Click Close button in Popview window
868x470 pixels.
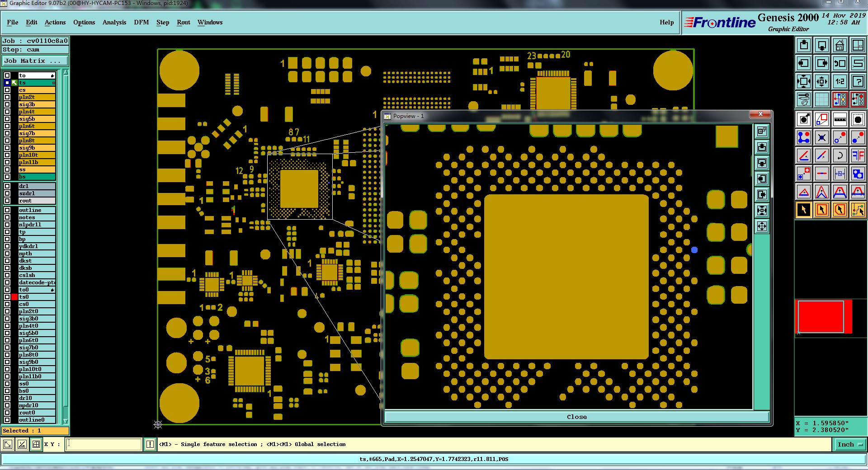[x=577, y=417]
